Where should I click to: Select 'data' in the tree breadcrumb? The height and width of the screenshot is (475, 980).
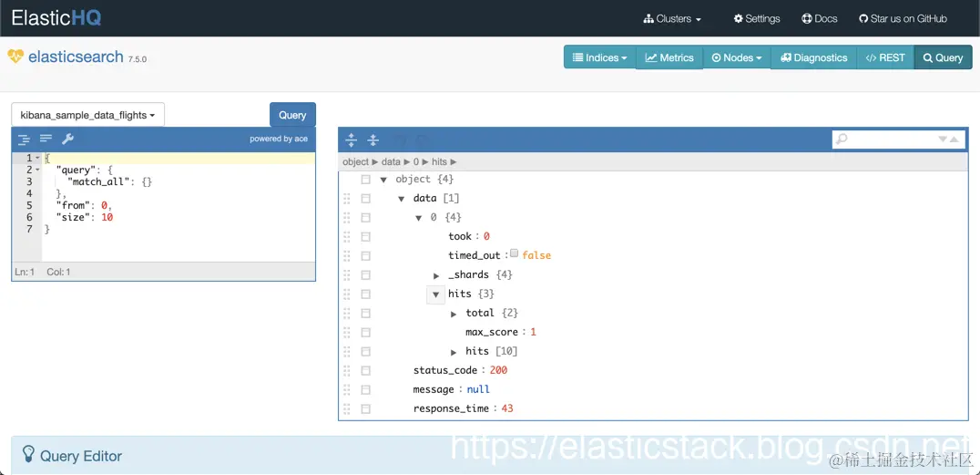coord(391,161)
